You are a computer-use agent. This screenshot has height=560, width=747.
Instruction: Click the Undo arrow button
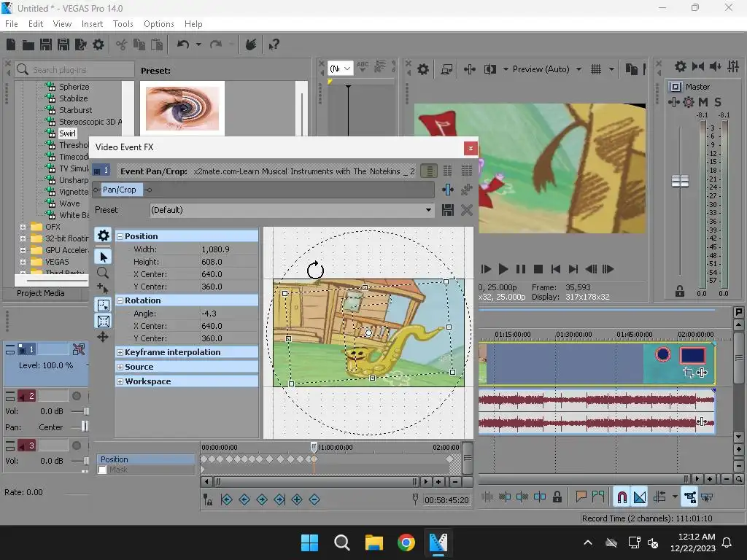[x=183, y=44]
